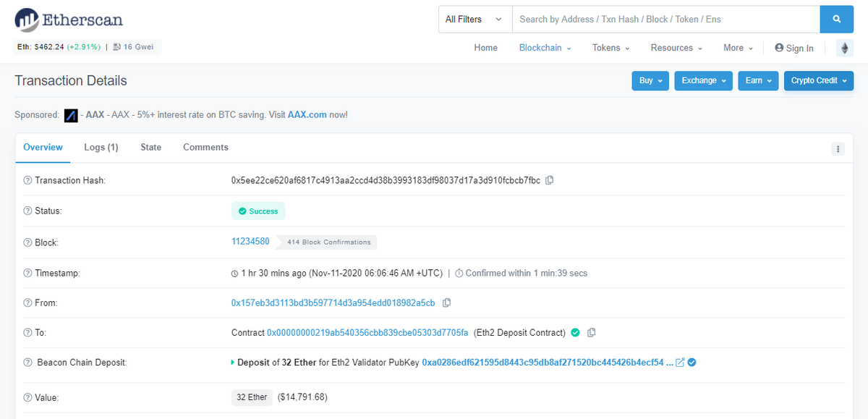
Task: Click the search input field
Action: pos(665,20)
